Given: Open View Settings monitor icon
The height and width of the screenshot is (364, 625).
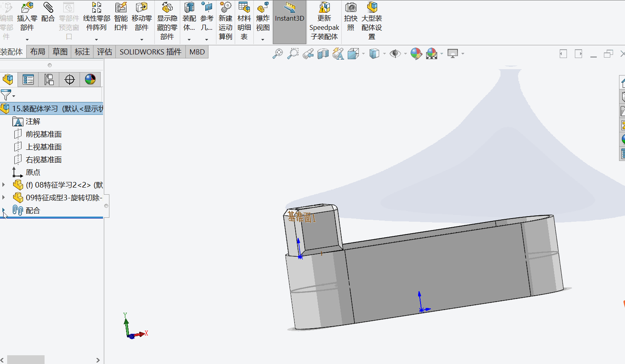Looking at the screenshot, I should click(453, 53).
